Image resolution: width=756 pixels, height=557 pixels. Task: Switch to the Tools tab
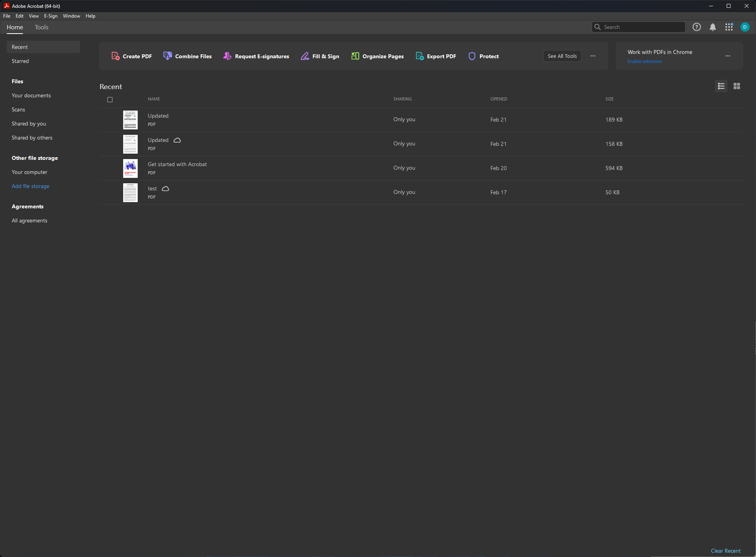click(x=41, y=27)
